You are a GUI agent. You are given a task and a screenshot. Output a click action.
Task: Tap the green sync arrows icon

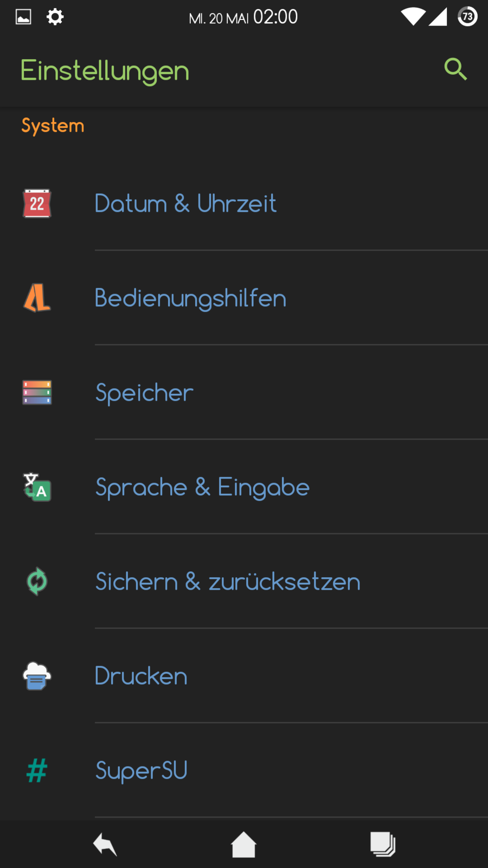(x=37, y=581)
